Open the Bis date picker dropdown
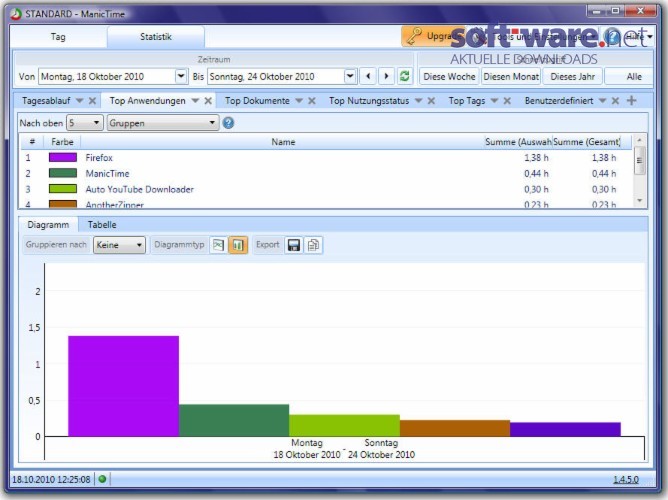 350,77
